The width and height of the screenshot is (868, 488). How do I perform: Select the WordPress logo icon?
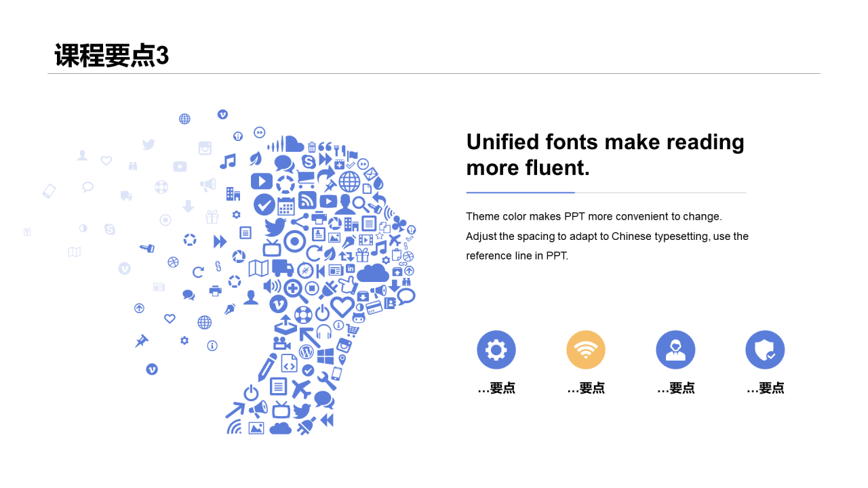pos(307,352)
